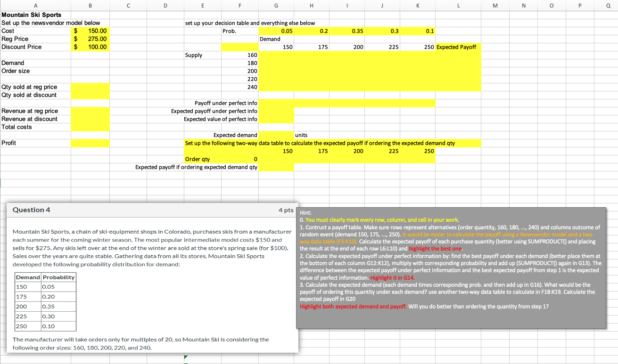
Task: Select the 'Revenue at discount' label
Action: tap(35, 119)
